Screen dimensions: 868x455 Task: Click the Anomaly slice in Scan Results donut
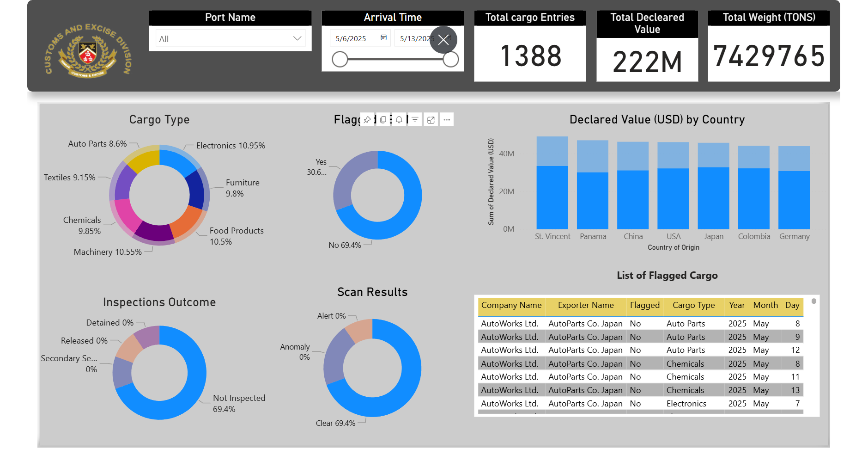[x=335, y=356]
